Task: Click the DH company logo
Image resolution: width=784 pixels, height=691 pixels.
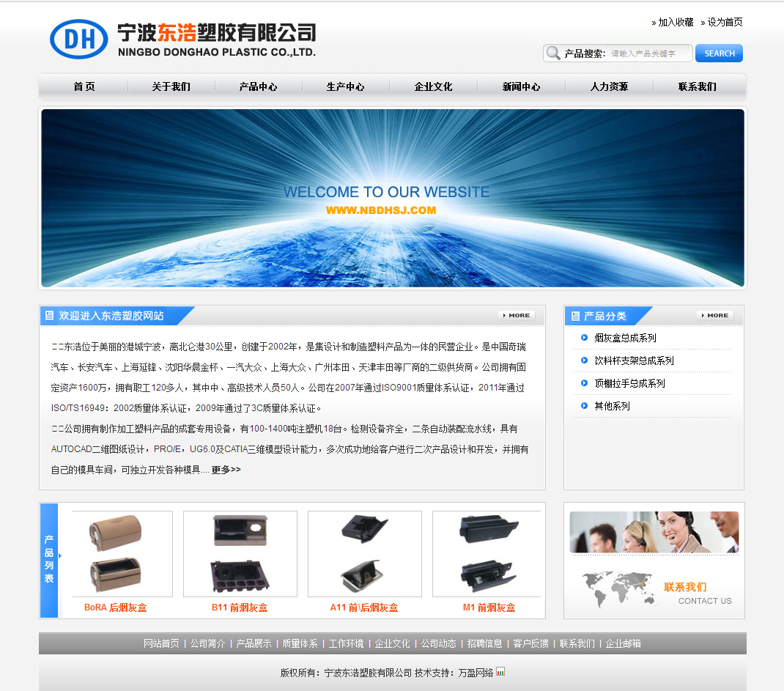Action: pyautogui.click(x=78, y=39)
